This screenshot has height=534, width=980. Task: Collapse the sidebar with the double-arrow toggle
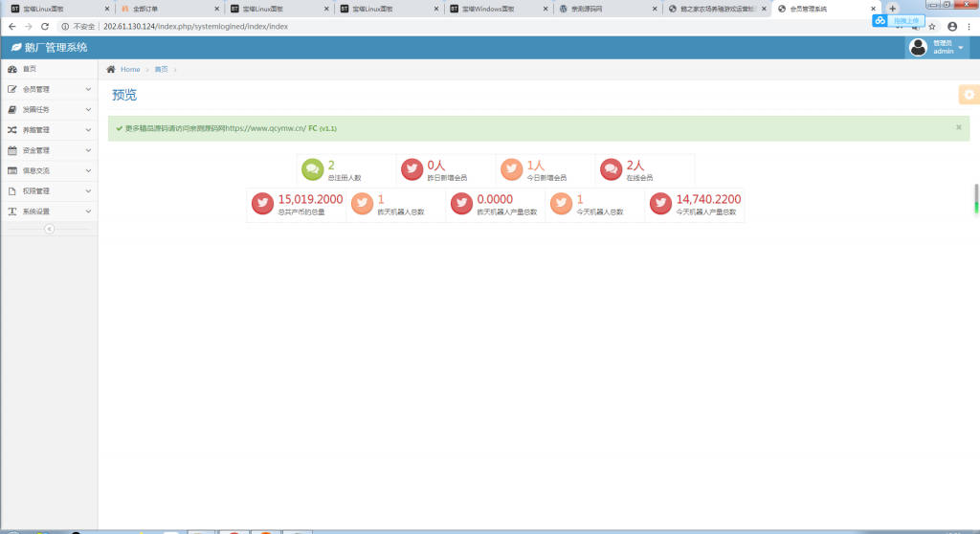pyautogui.click(x=49, y=229)
